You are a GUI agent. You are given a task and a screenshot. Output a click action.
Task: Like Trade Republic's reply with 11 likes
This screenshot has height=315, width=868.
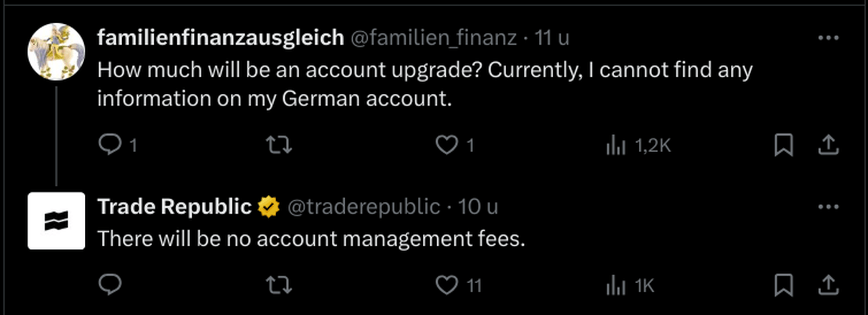[447, 285]
